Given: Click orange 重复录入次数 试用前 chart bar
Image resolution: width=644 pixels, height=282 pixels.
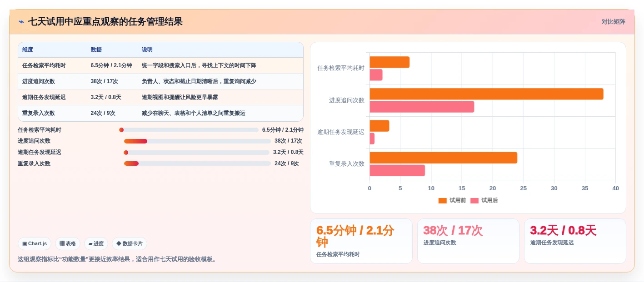Looking at the screenshot, I should pos(443,158).
